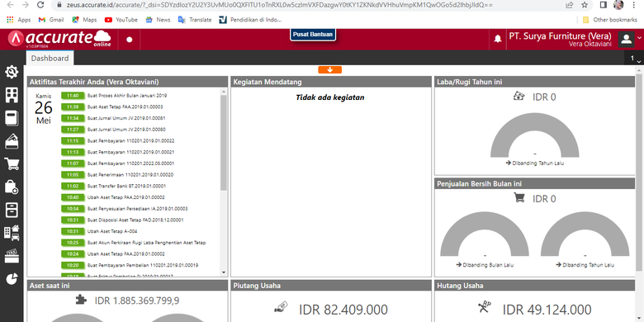Click the share page icon in address bar
Screen dimensions: 644x322
click(x=569, y=5)
